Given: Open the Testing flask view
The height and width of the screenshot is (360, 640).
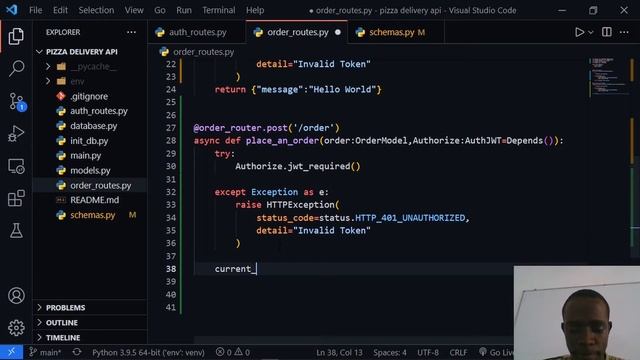Looking at the screenshot, I should coord(16,231).
